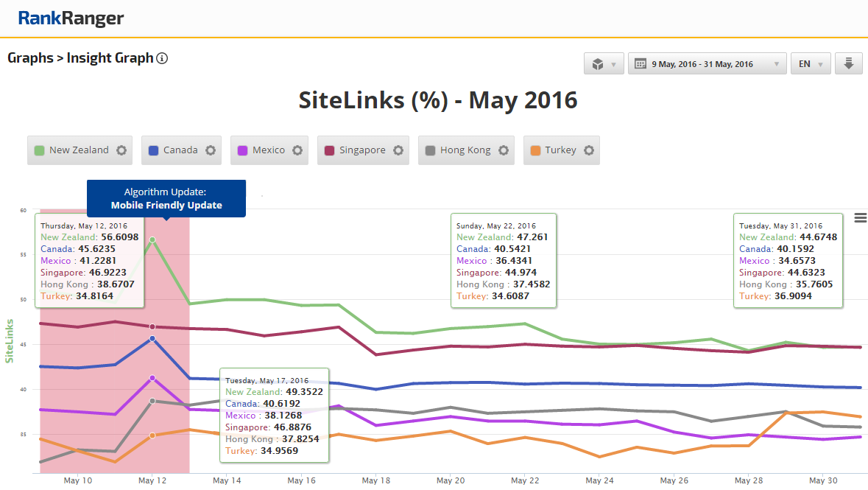Click New Zealand green color swatch
Screen dimensions: 868x490
click(x=39, y=150)
